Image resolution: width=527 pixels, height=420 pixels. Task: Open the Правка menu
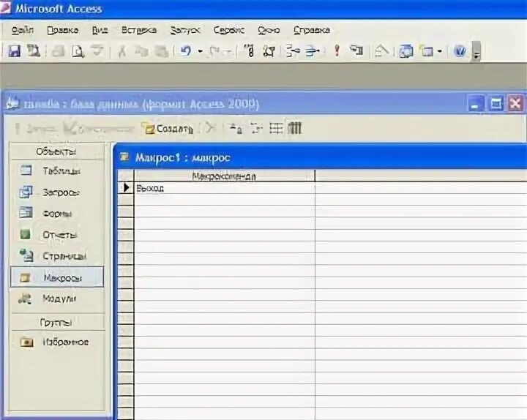pyautogui.click(x=63, y=30)
